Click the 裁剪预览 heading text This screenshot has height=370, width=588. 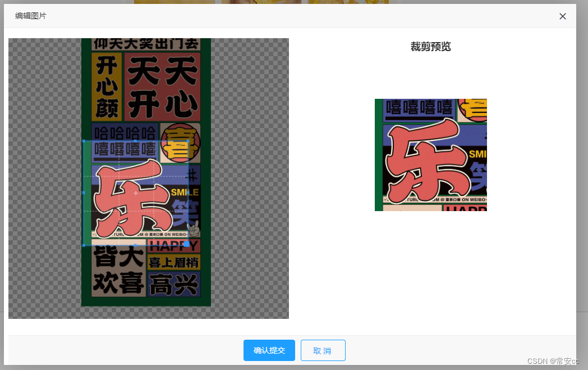pos(430,47)
